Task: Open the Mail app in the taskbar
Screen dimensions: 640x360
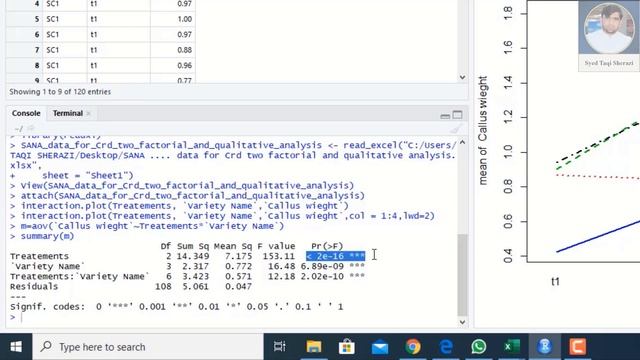Action: pyautogui.click(x=380, y=347)
